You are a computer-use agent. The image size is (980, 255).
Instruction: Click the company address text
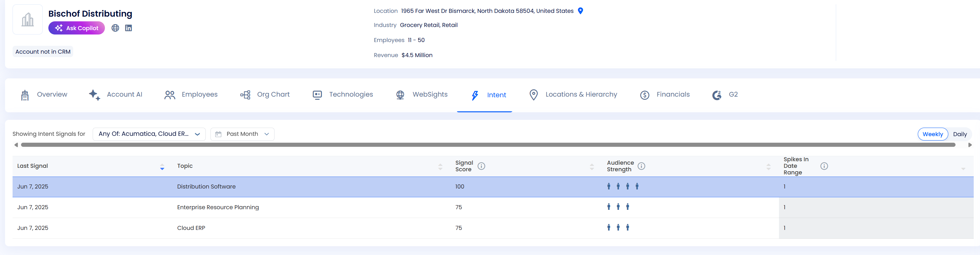487,11
